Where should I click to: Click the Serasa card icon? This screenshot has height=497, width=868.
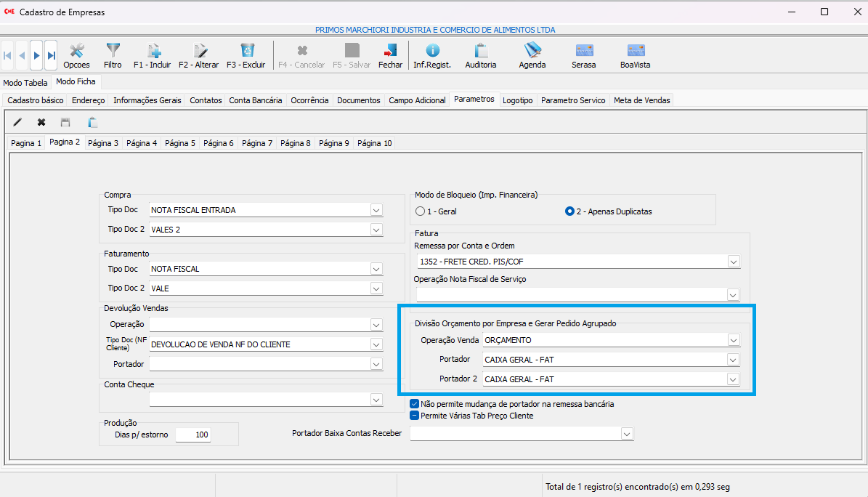point(584,54)
